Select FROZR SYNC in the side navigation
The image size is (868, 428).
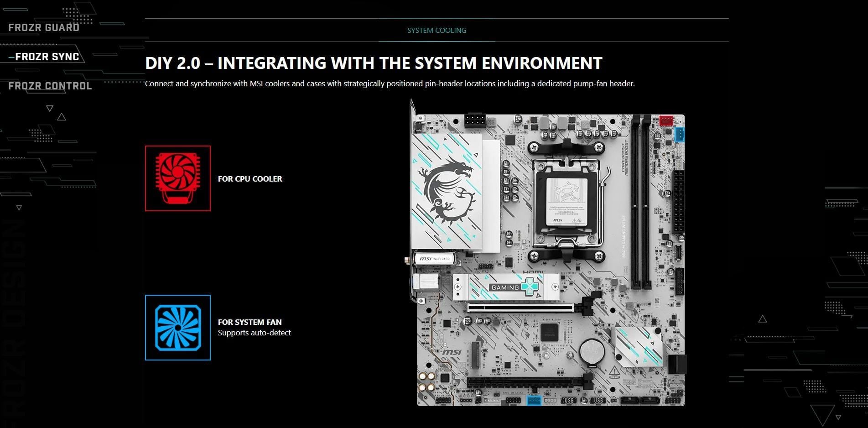pos(47,57)
